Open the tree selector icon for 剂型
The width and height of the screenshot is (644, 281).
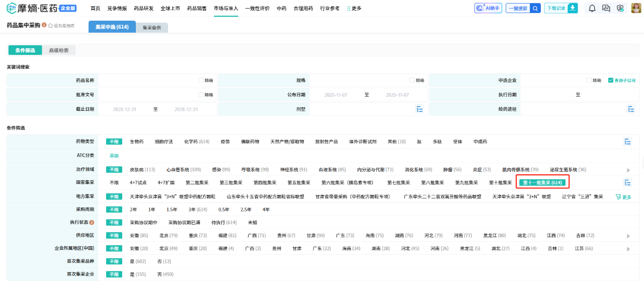420,109
